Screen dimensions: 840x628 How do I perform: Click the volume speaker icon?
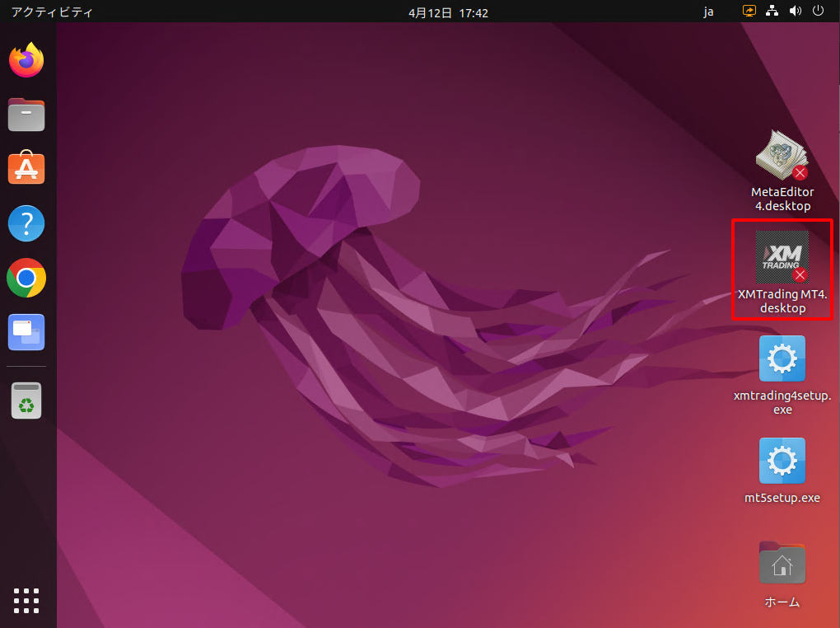coord(796,12)
